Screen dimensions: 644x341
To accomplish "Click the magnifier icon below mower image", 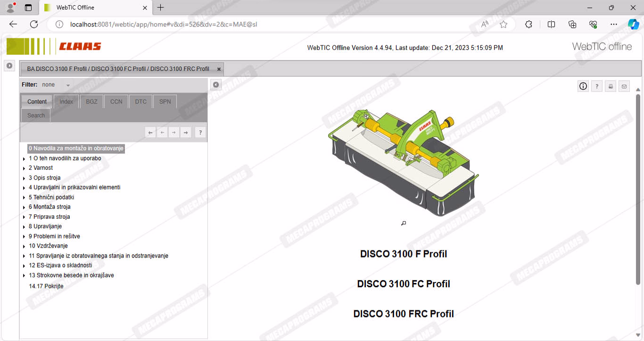I will (x=404, y=223).
